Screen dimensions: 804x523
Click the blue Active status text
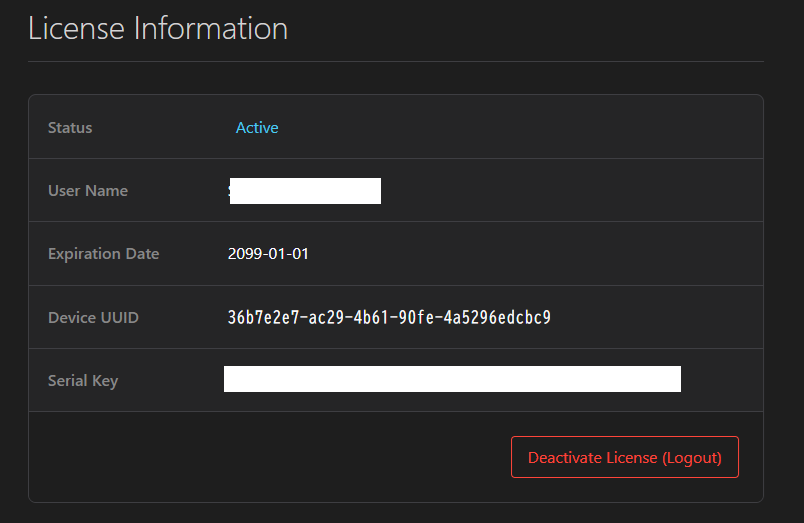coord(257,128)
